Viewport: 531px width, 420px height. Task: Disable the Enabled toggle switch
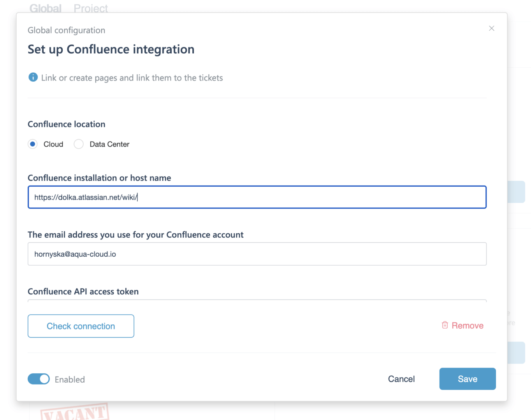point(39,379)
